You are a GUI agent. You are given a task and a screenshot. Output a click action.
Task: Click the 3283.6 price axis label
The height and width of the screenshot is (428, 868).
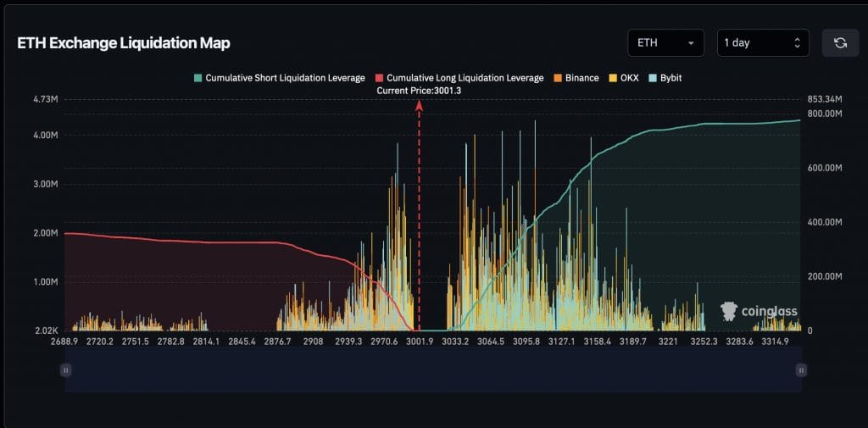pyautogui.click(x=739, y=342)
